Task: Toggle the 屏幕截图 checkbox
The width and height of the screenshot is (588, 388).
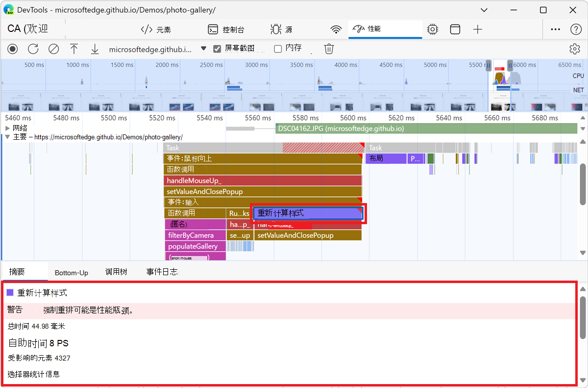Action: point(217,49)
